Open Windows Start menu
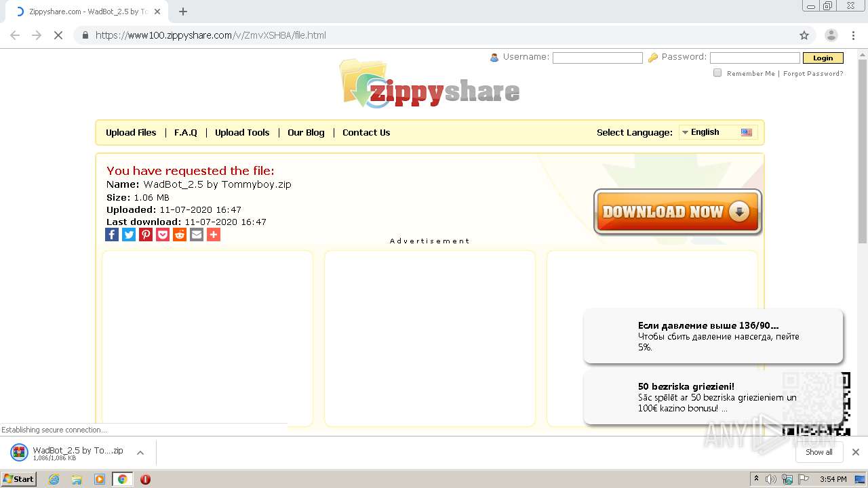 tap(19, 479)
